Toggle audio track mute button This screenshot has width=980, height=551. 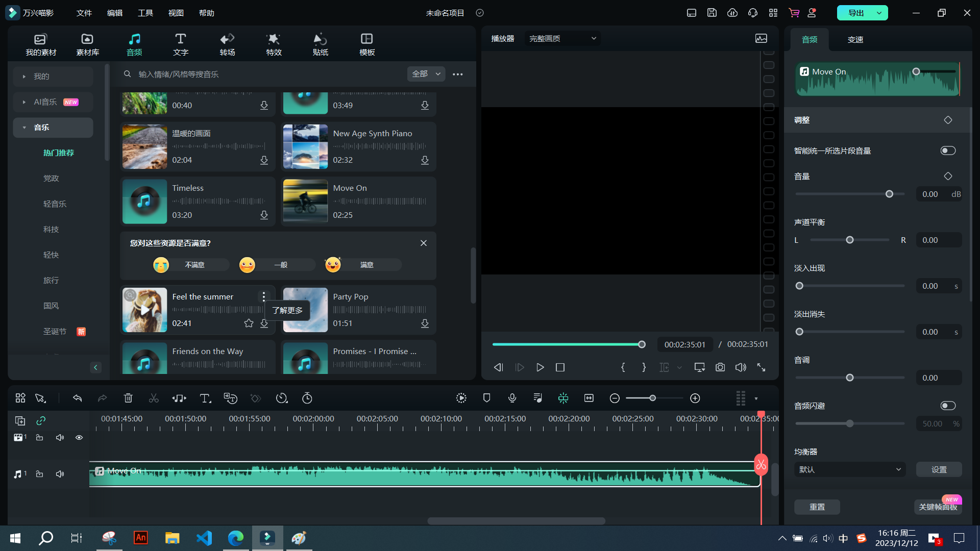[60, 473]
